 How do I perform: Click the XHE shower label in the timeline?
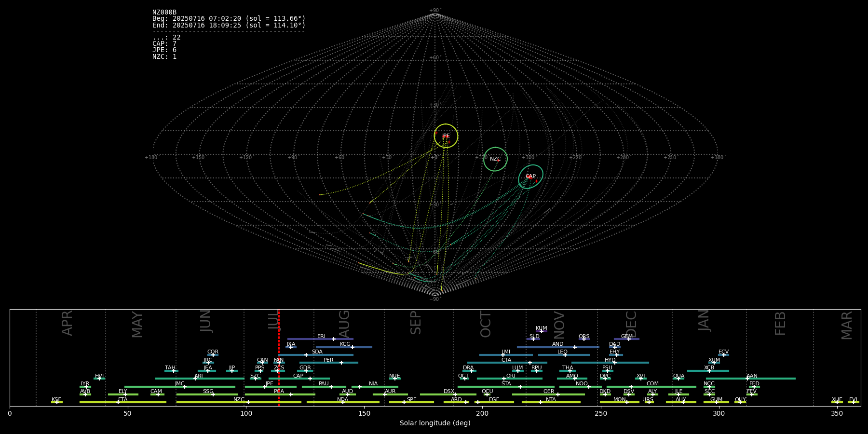[x=837, y=399]
